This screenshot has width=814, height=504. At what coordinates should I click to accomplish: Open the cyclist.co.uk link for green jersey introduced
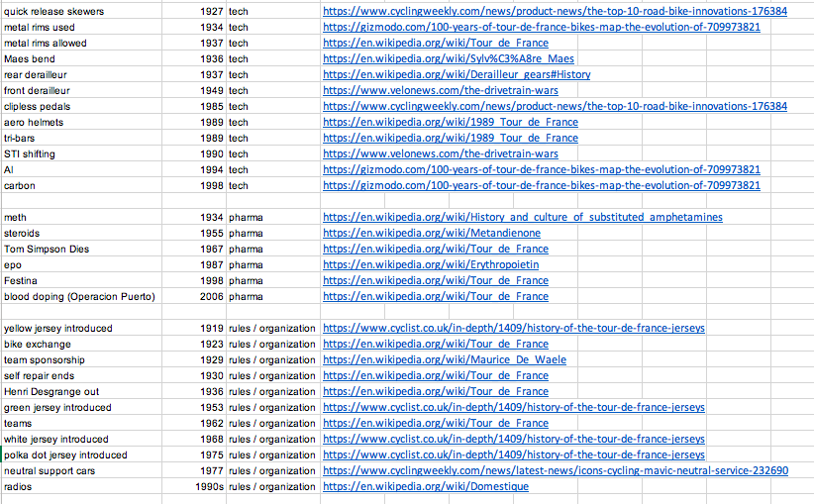coord(513,407)
